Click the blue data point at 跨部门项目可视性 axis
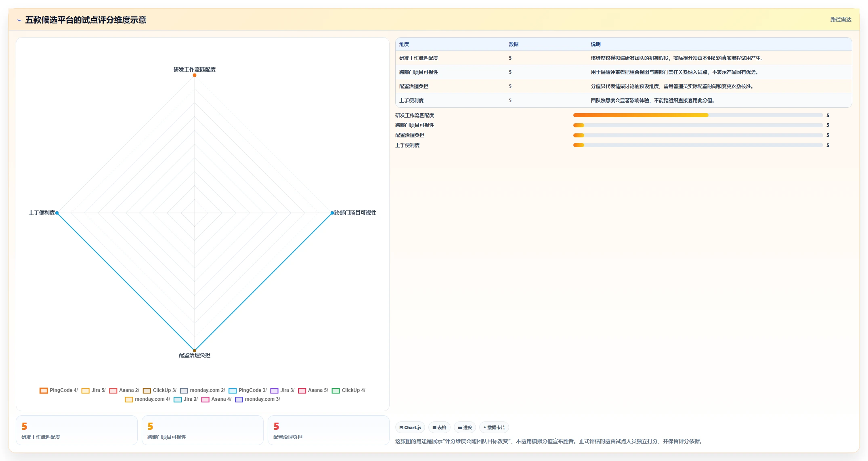The width and height of the screenshot is (868, 461). point(332,213)
